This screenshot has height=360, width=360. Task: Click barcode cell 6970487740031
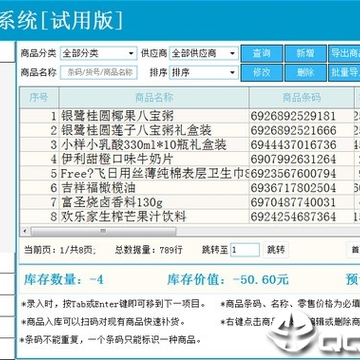[302, 202]
